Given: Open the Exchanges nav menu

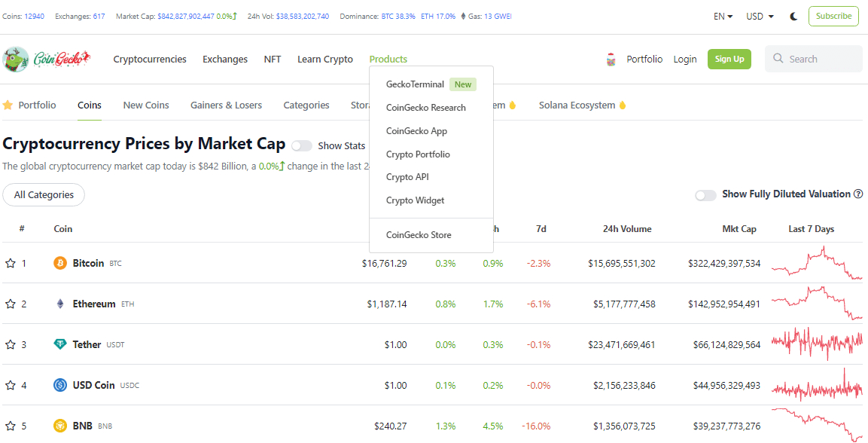Looking at the screenshot, I should click(x=225, y=60).
